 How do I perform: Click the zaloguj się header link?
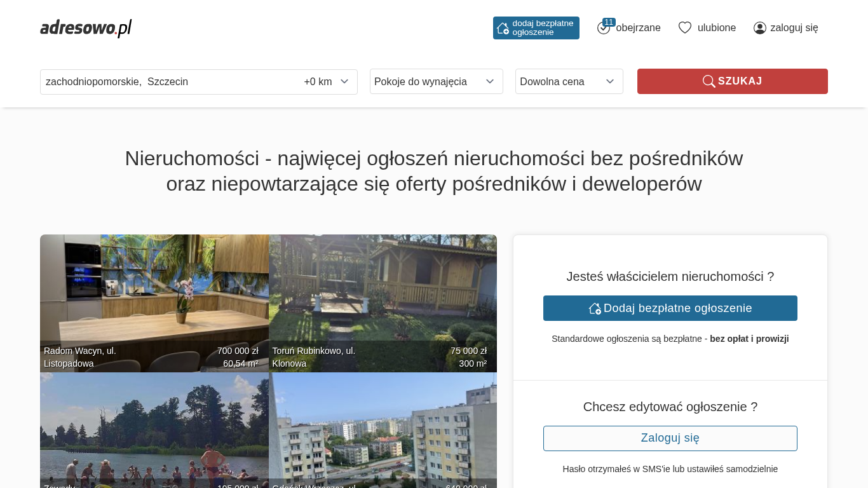(794, 28)
